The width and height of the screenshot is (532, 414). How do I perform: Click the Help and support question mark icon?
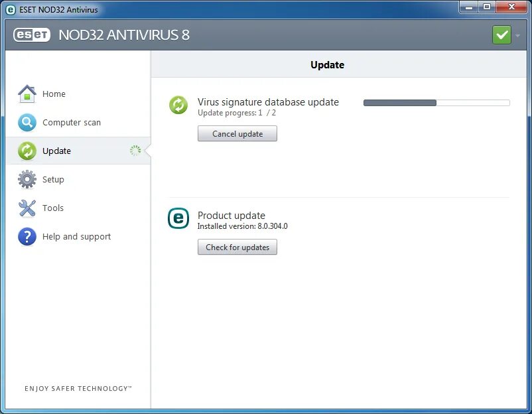click(27, 236)
